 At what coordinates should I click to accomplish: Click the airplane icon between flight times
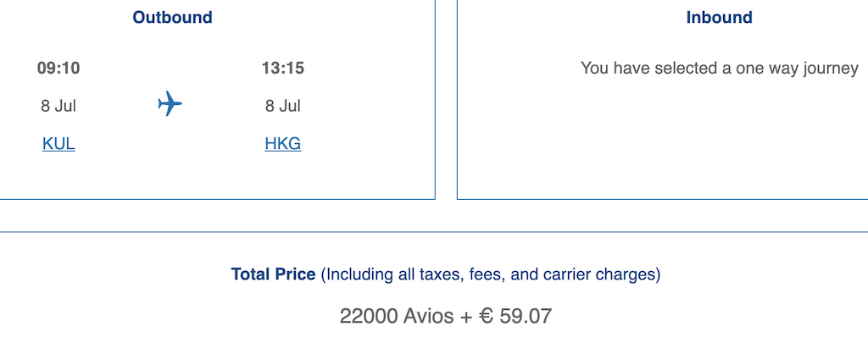(x=170, y=104)
